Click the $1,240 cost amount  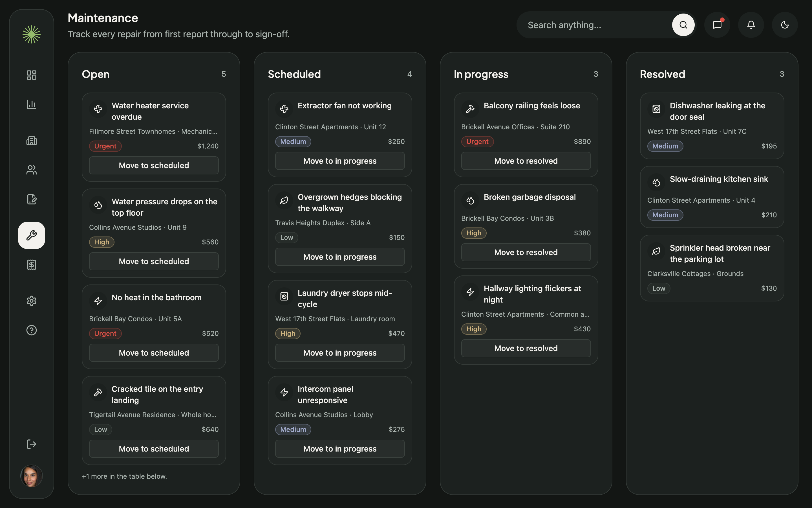(x=208, y=146)
